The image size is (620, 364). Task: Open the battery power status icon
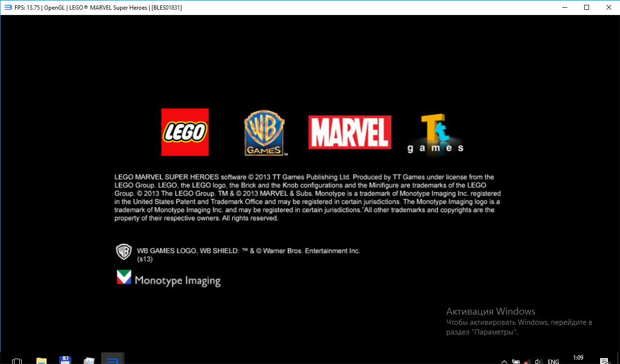coord(516,362)
